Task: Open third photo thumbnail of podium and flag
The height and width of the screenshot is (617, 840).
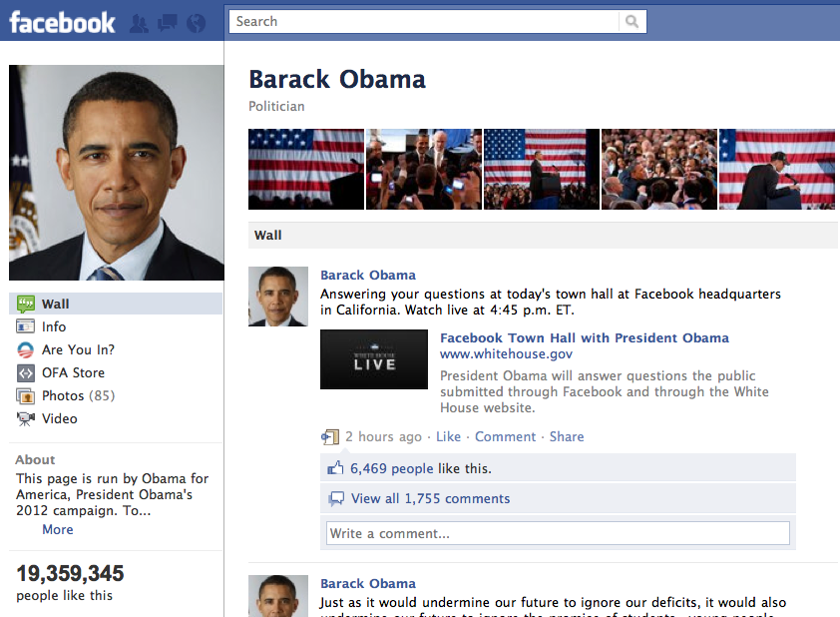Action: [542, 169]
